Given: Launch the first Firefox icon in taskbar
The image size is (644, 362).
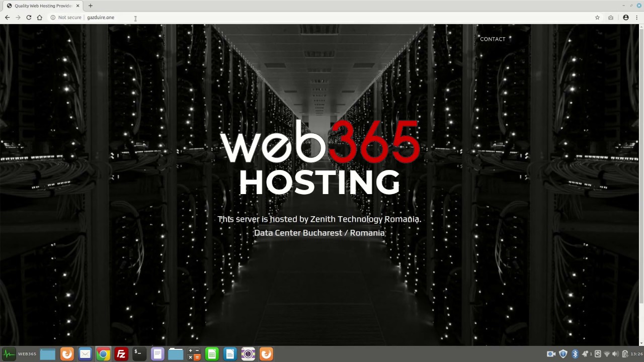Looking at the screenshot, I should click(x=67, y=354).
